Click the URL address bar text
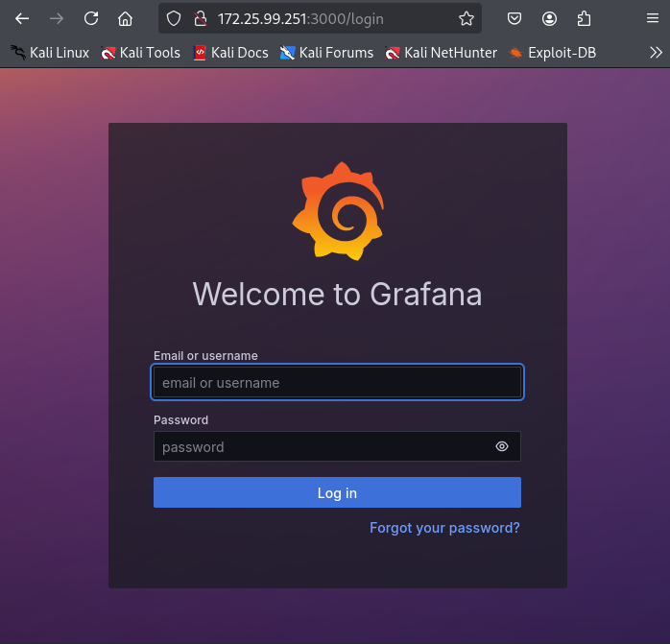The image size is (670, 644). pos(300,19)
